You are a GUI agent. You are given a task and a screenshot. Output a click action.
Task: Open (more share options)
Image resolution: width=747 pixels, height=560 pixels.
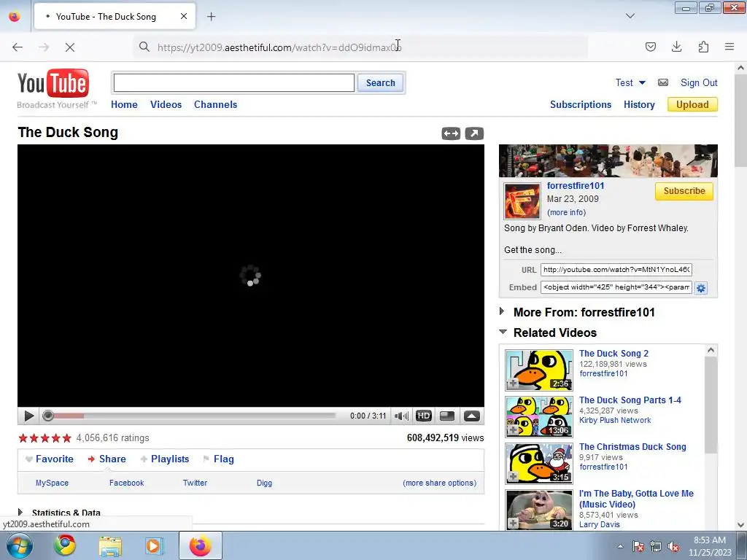439,483
